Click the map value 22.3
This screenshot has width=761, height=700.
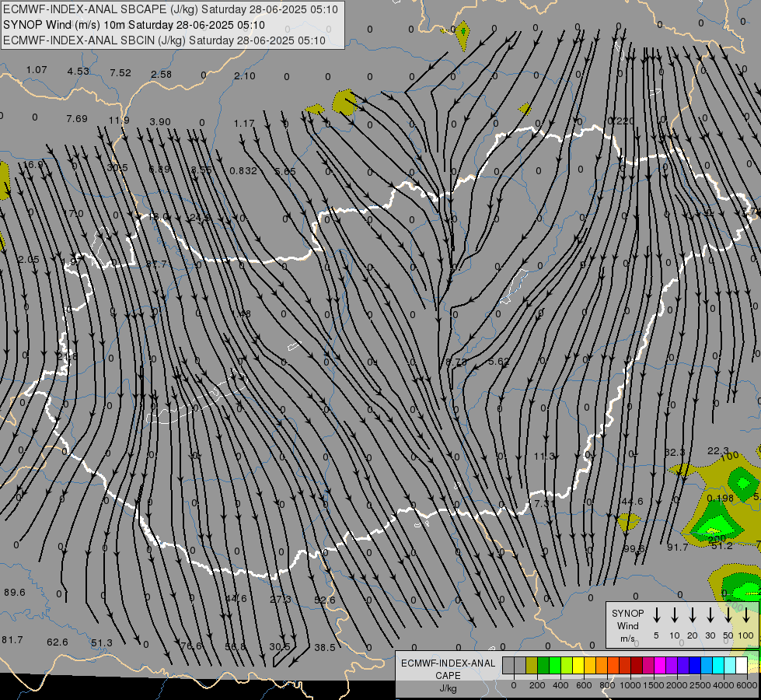click(718, 451)
